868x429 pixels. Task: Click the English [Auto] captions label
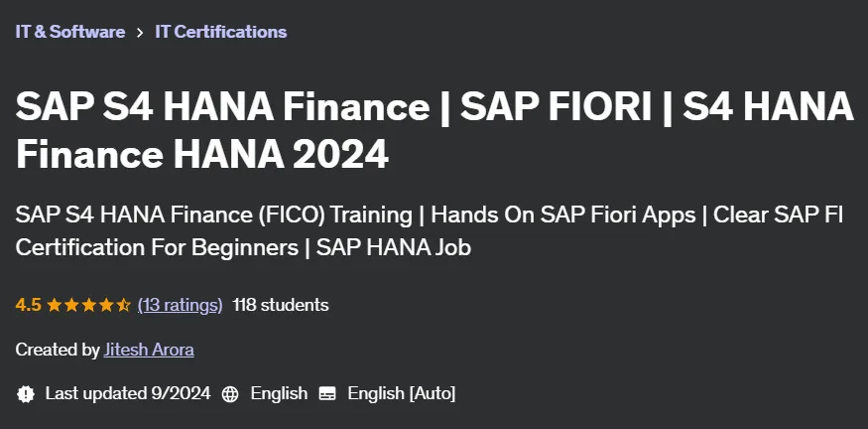402,394
